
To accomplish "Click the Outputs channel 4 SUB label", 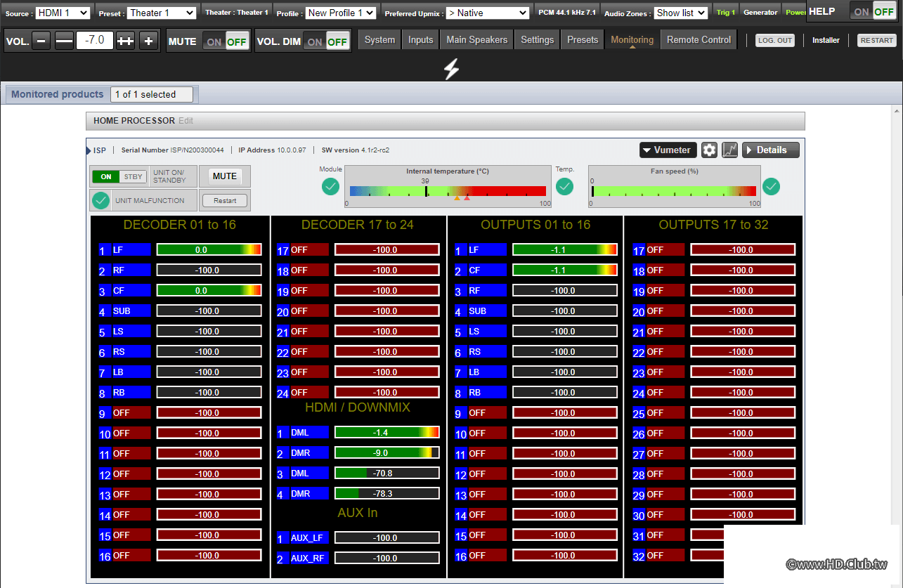I will pos(487,311).
